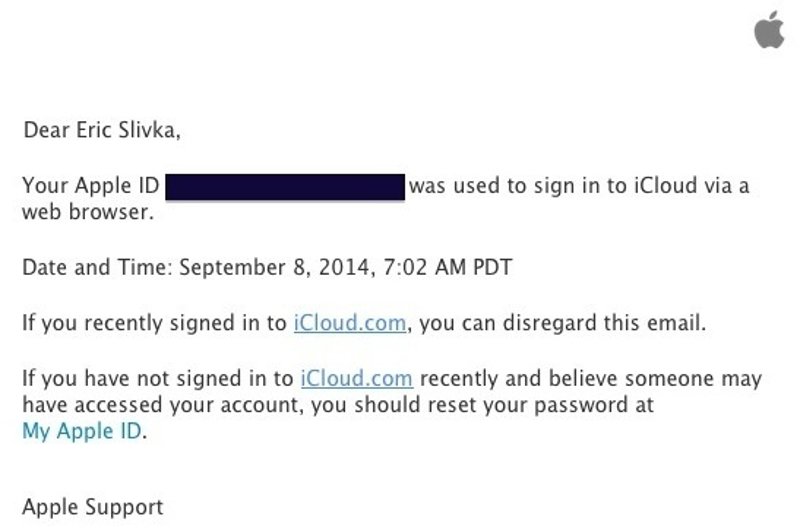800x529 pixels.
Task: Click the Apple logo in the corner
Action: tap(767, 33)
